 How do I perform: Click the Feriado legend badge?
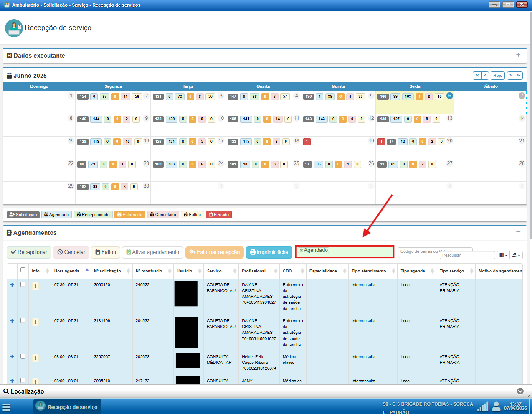click(x=218, y=215)
